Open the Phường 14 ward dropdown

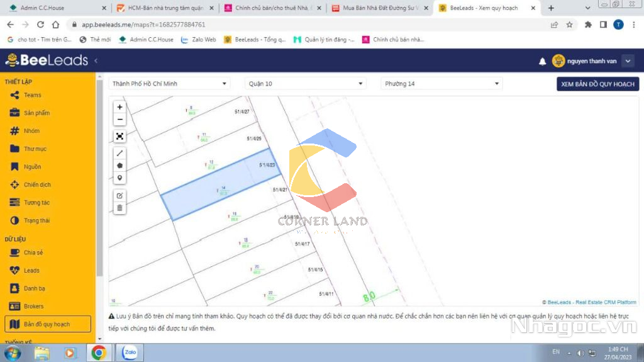[442, 84]
